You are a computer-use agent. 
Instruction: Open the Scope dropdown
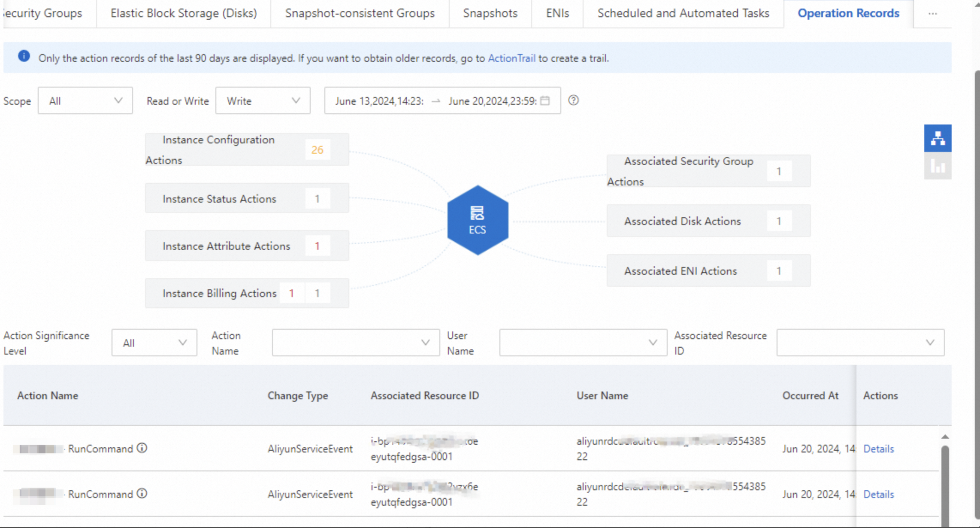(85, 101)
